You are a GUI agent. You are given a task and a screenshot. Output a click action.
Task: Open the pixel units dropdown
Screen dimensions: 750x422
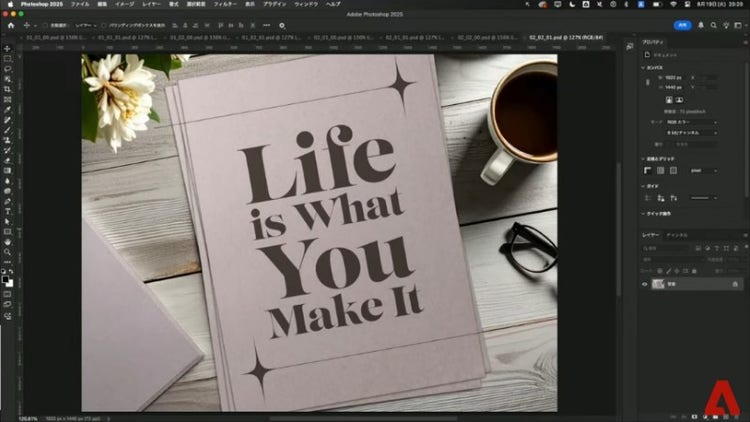click(x=703, y=170)
